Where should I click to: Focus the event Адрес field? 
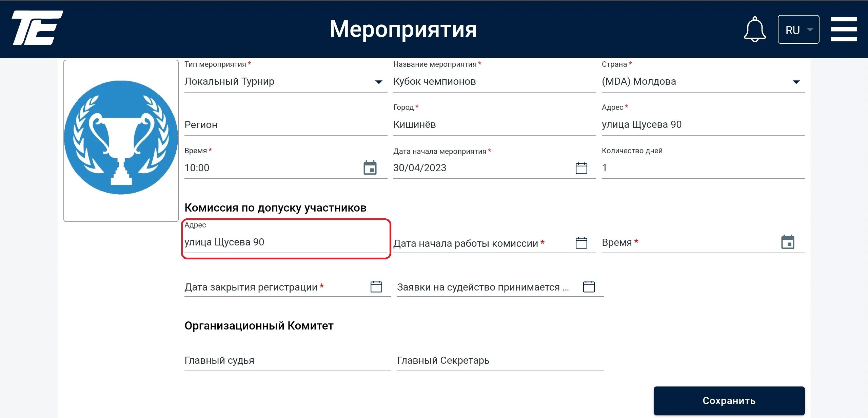pos(703,124)
